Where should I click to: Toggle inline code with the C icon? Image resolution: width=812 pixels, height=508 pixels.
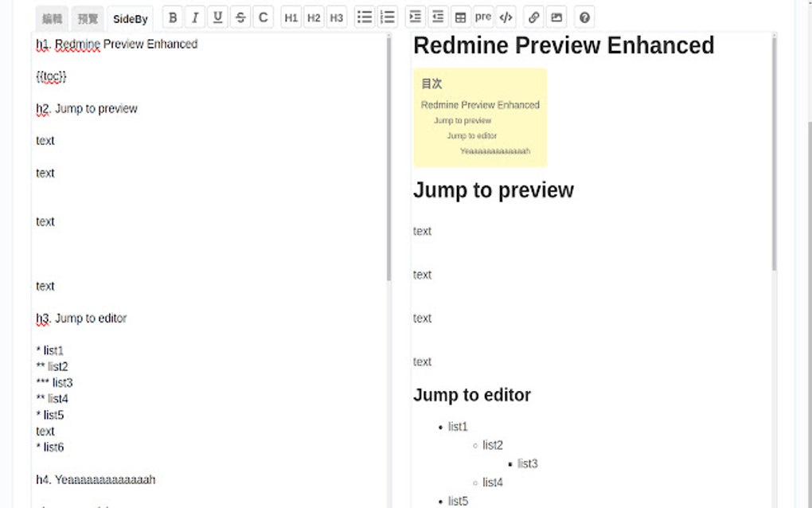tap(263, 17)
